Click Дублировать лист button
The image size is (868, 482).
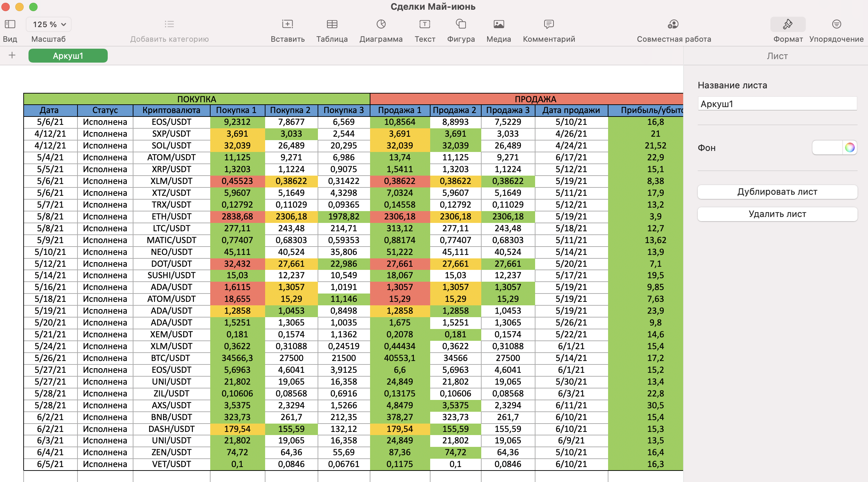pyautogui.click(x=777, y=192)
